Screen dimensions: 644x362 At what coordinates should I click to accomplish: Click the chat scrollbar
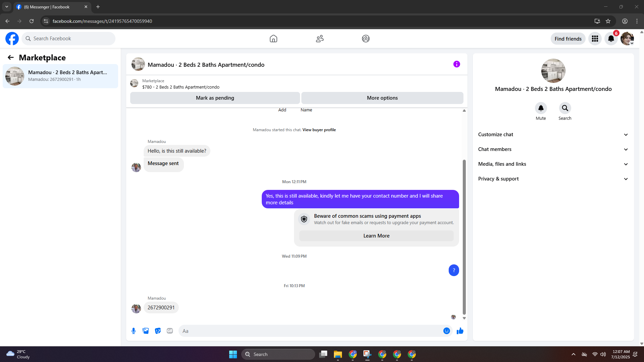click(x=464, y=237)
